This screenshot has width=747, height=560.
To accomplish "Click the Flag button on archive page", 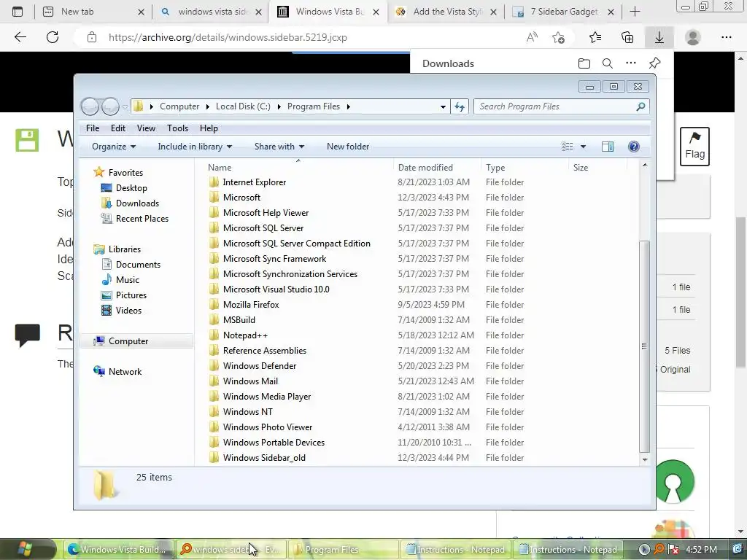I will (x=694, y=147).
